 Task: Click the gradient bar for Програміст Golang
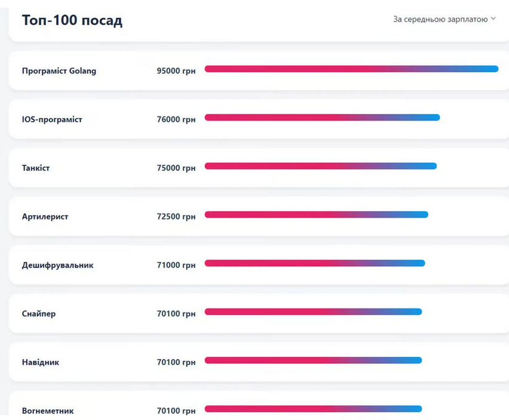351,69
